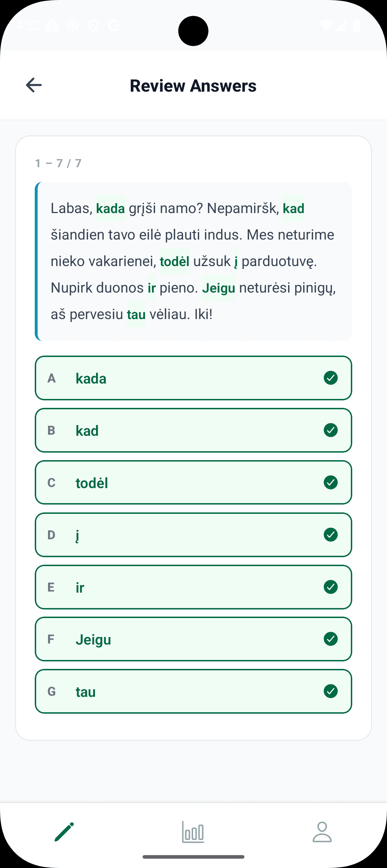Image resolution: width=387 pixels, height=868 pixels.
Task: Tap the green checkmark on option A
Action: (x=330, y=378)
